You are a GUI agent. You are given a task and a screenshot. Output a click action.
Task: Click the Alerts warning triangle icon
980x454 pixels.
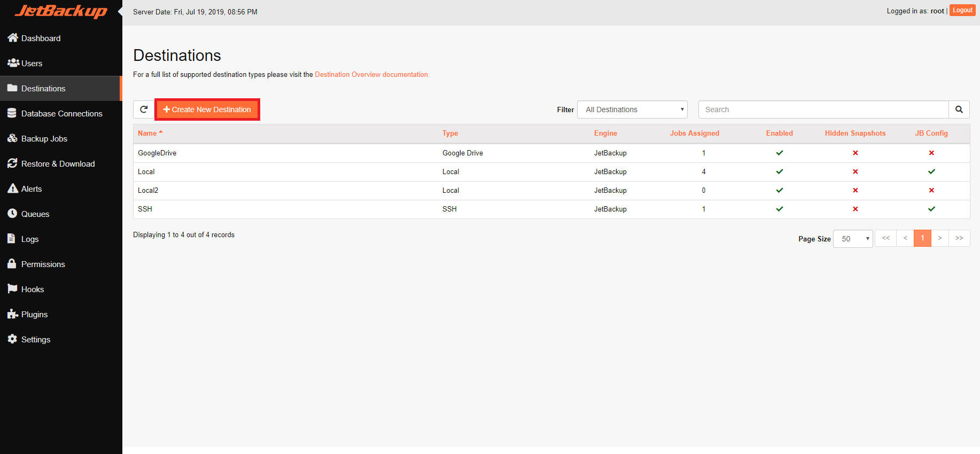13,189
